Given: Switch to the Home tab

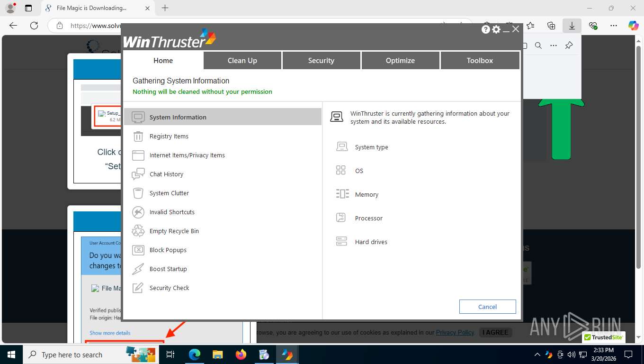Looking at the screenshot, I should (163, 60).
